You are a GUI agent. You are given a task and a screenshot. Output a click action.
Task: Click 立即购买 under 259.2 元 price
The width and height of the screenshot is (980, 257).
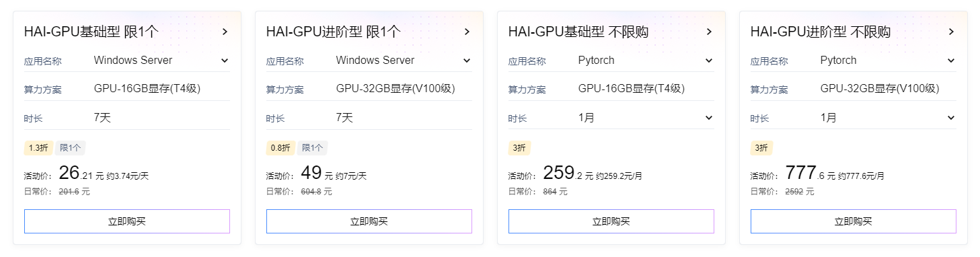[611, 221]
